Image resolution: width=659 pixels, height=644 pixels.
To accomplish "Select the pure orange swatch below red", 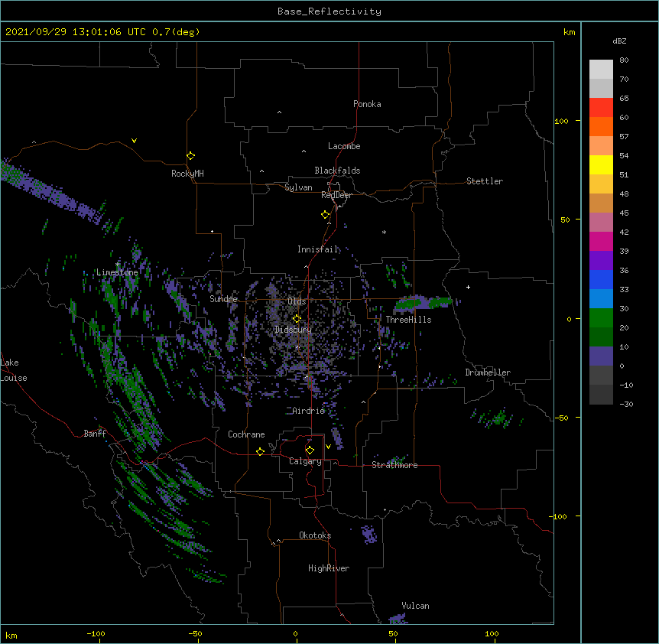I will 601,126.
